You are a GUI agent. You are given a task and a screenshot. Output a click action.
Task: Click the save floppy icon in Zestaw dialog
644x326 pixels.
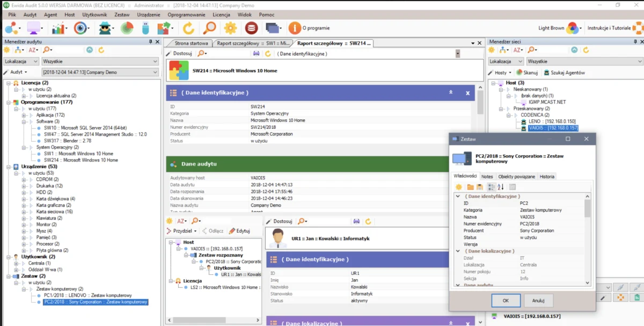coord(480,187)
